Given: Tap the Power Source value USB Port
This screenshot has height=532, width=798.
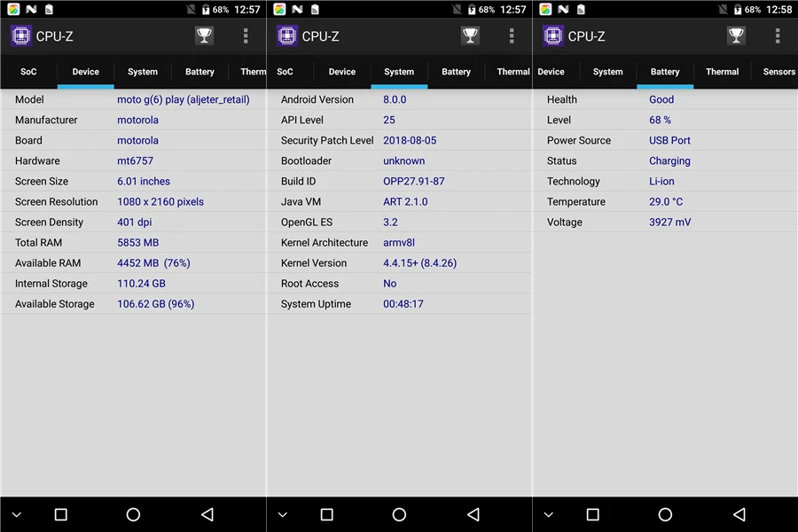Looking at the screenshot, I should tap(669, 140).
